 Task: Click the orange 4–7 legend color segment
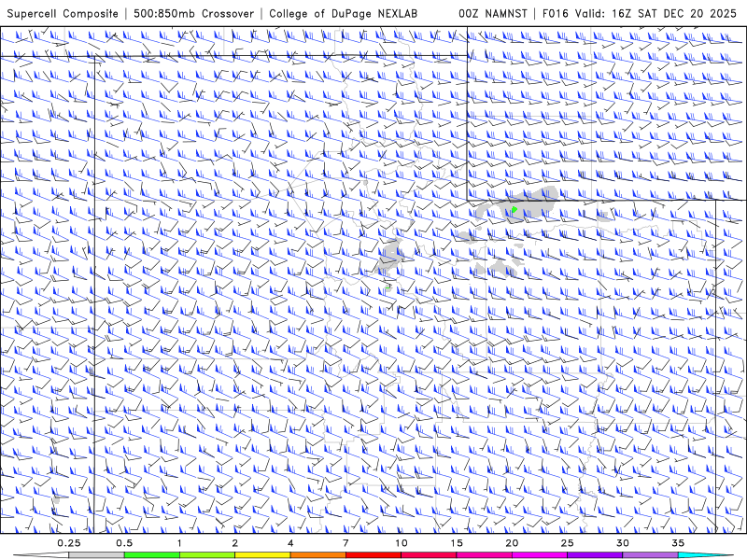pyautogui.click(x=317, y=555)
